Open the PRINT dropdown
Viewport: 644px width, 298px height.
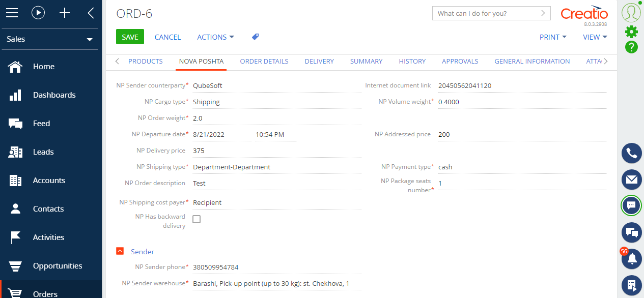pos(553,37)
